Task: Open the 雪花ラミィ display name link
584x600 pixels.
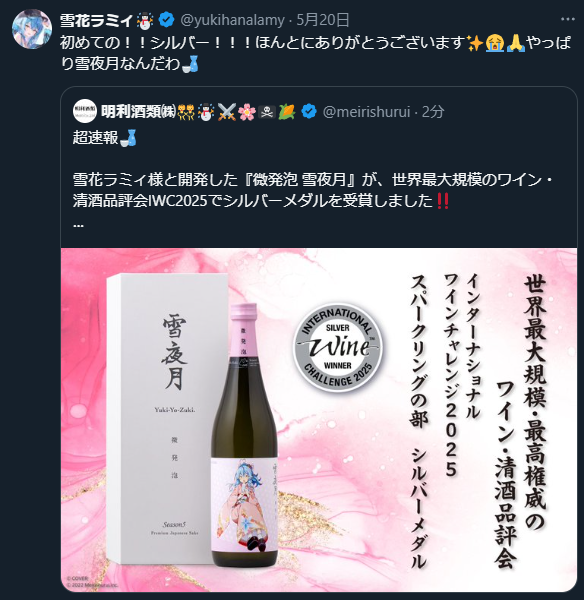Action: (96, 20)
